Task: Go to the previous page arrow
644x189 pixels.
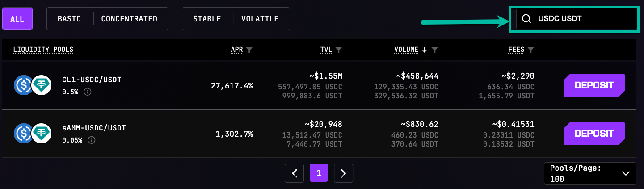Action: point(295,173)
